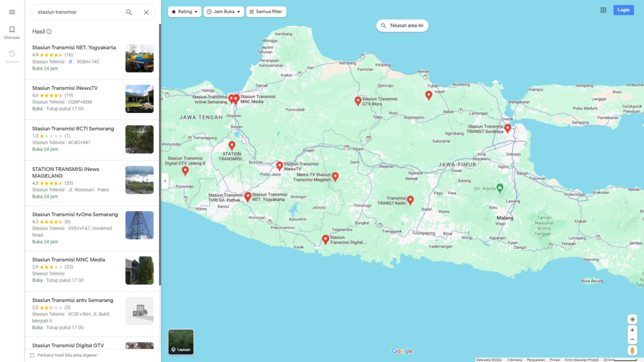Click the Malang city label on the map
The width and height of the screenshot is (644, 362).
505,218
